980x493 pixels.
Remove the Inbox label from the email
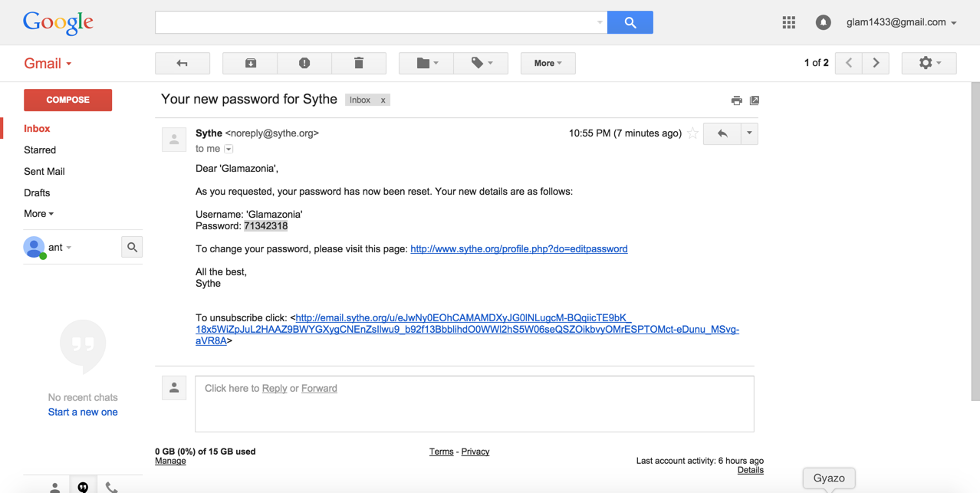click(383, 100)
